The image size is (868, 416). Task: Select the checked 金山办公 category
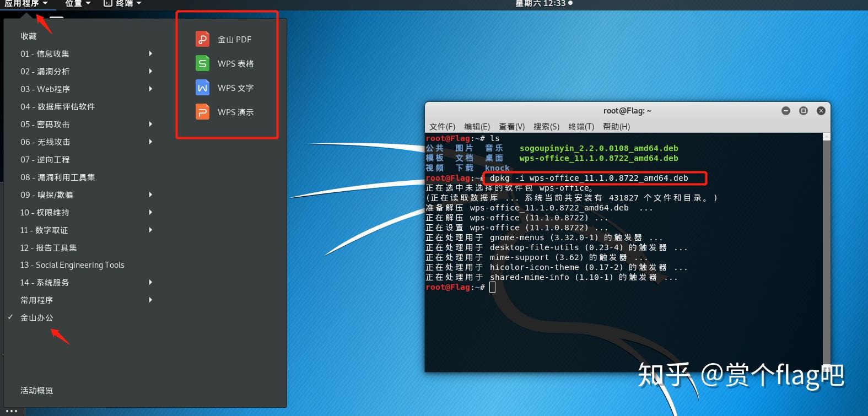(x=37, y=317)
